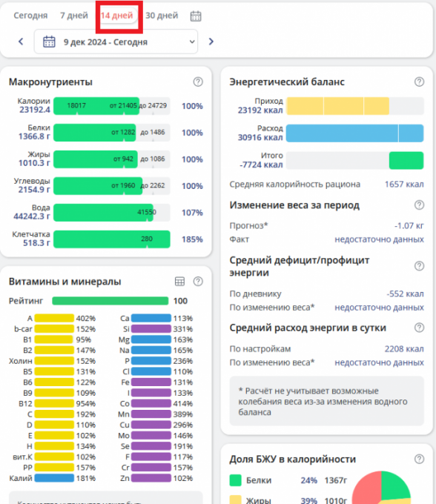Click the Клетчатка 185% percentage

click(192, 239)
